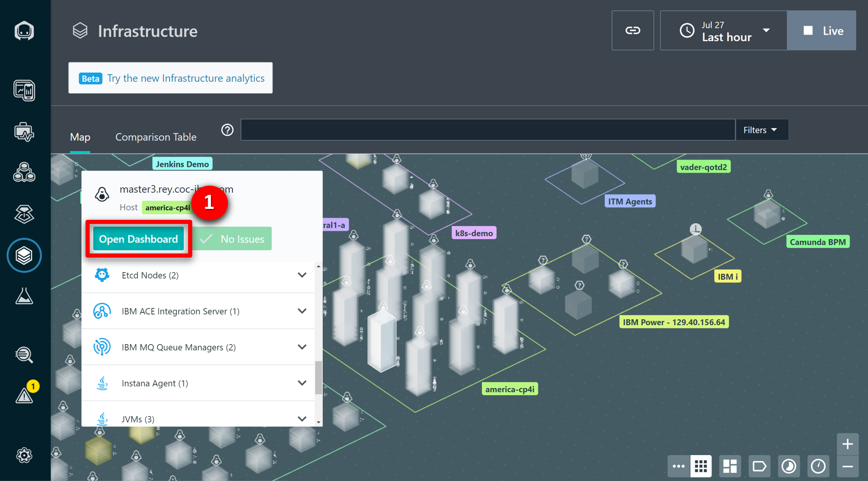
Task: Open the Kubernetes platforms sidebar icon
Action: [x=24, y=214]
